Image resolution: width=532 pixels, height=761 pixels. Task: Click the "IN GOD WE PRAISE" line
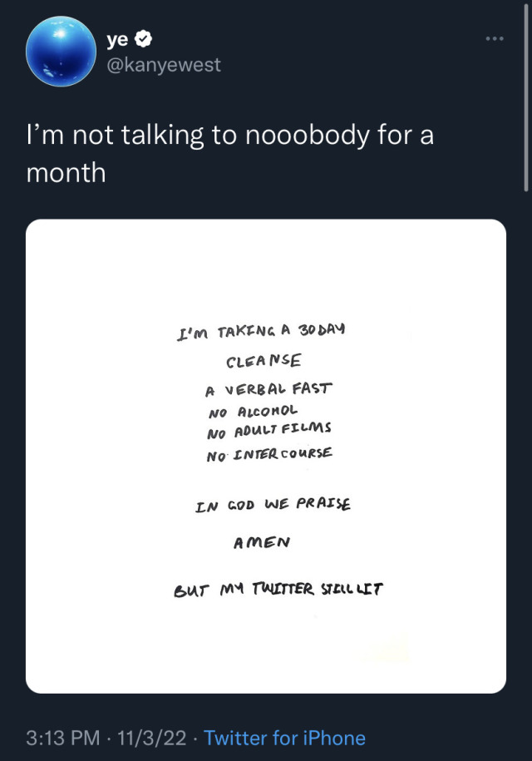pos(272,505)
